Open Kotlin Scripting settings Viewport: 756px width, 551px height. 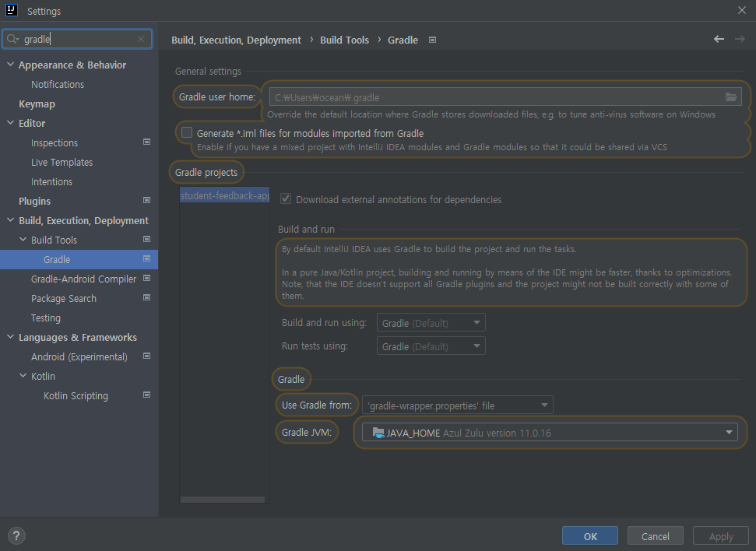pyautogui.click(x=76, y=396)
